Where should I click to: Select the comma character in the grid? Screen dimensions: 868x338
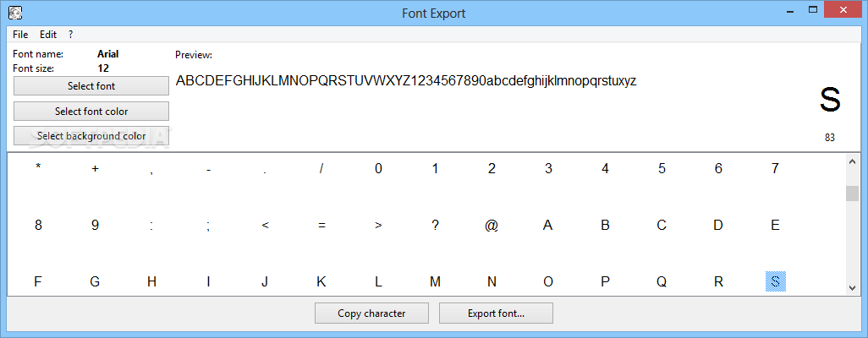[x=151, y=172]
